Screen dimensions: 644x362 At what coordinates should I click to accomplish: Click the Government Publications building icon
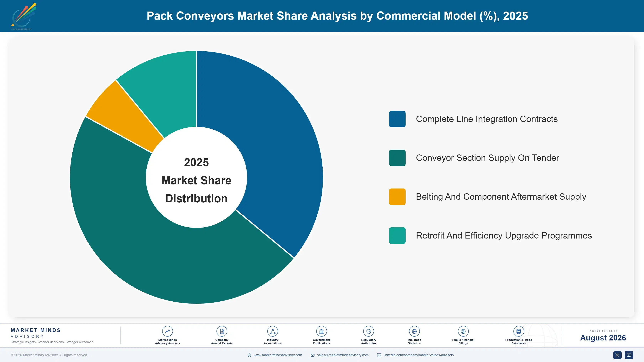(321, 331)
